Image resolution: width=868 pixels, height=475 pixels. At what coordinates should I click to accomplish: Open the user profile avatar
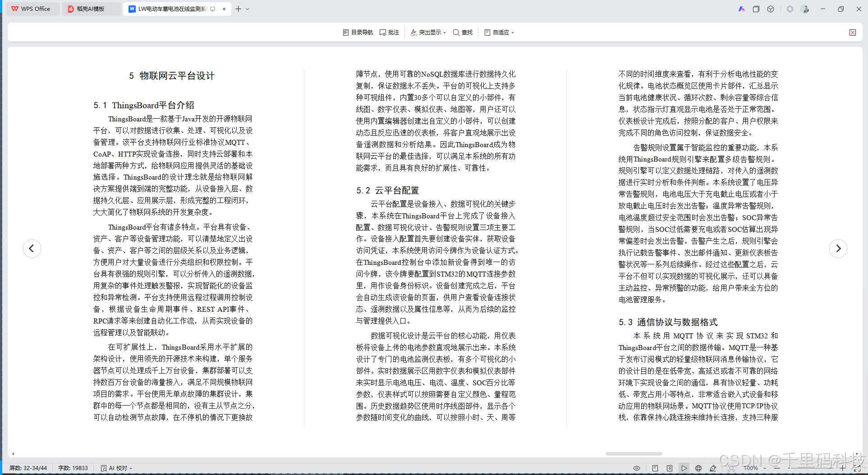click(x=805, y=9)
